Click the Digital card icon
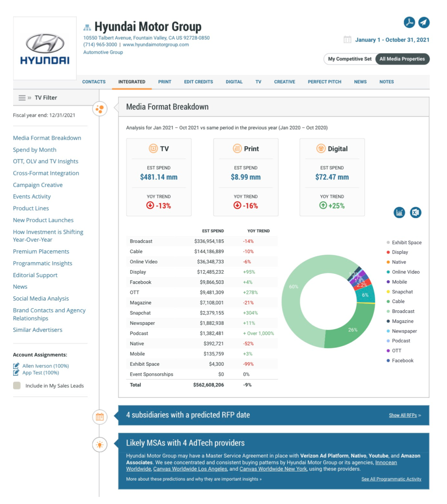Screen dimensions: 447x504 click(321, 148)
